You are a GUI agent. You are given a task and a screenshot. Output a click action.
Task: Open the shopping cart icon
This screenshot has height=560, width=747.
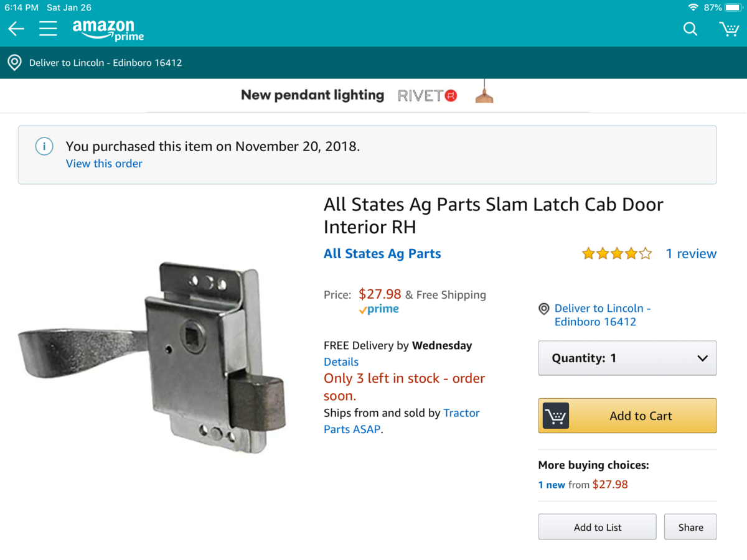pos(728,29)
